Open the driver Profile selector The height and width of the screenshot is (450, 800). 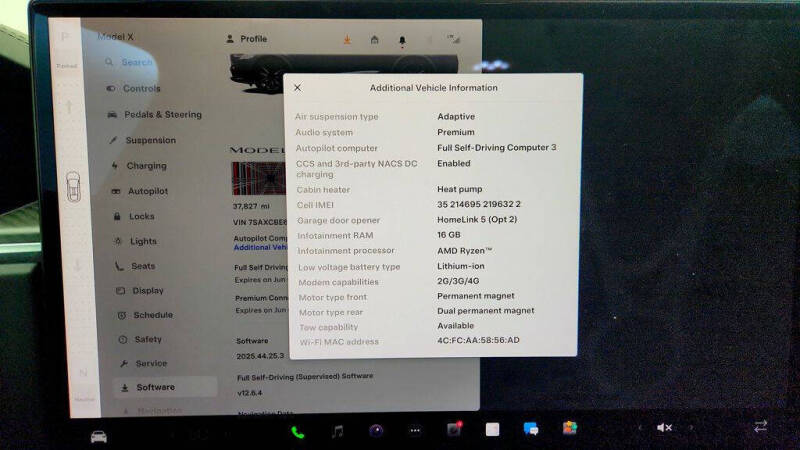246,39
